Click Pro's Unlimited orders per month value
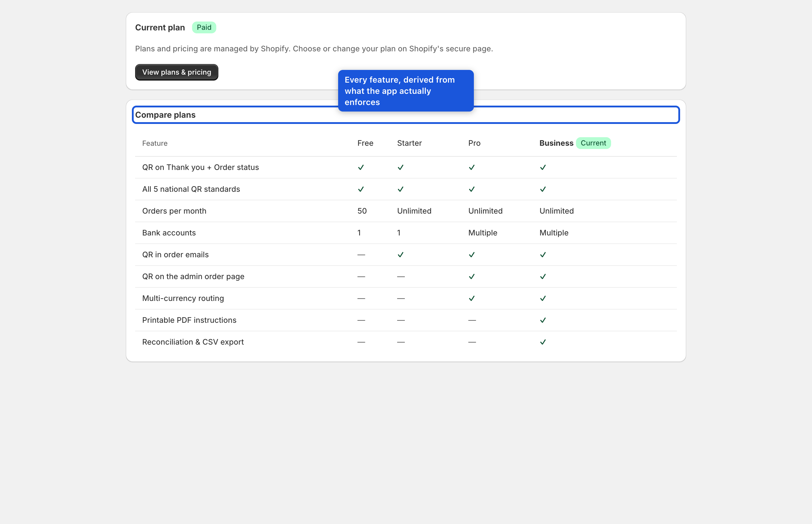 coord(485,211)
